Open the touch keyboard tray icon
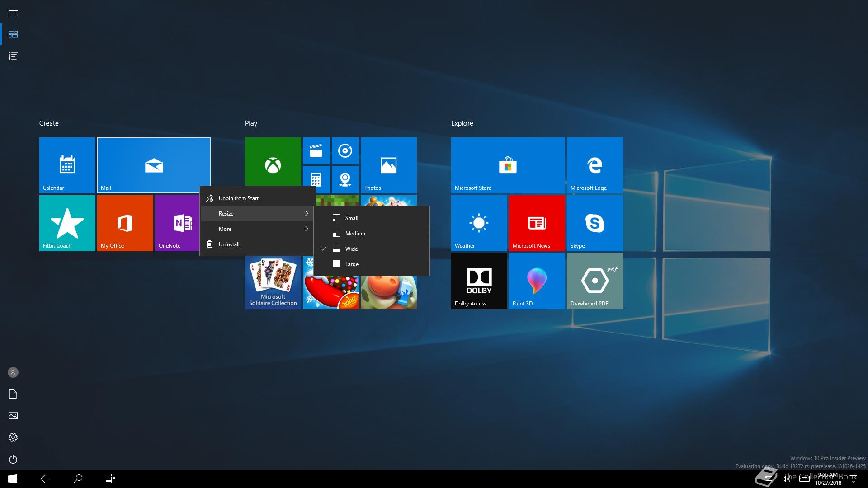This screenshot has width=868, height=488. (x=804, y=479)
